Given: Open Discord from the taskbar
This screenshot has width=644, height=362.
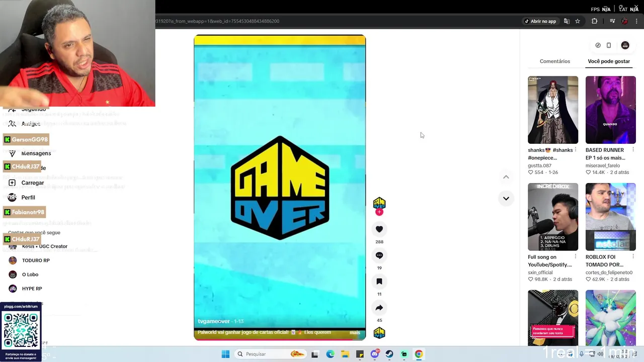Looking at the screenshot, I should pos(374,354).
